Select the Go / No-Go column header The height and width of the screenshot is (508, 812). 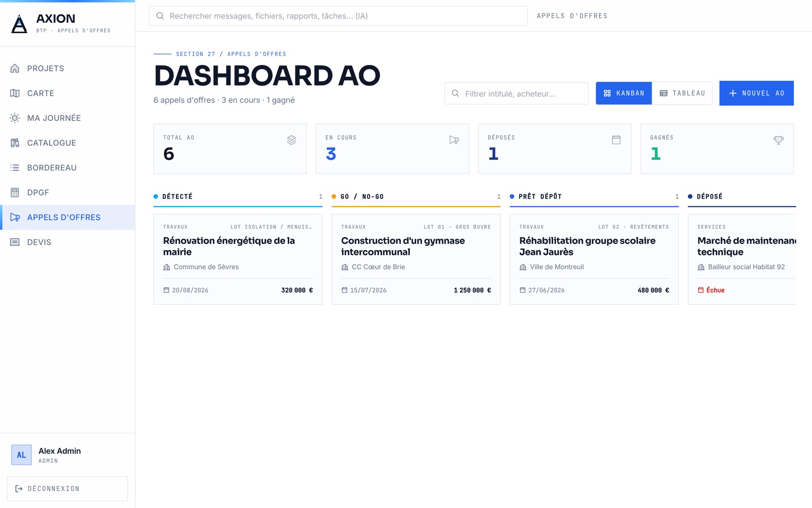pyautogui.click(x=416, y=197)
